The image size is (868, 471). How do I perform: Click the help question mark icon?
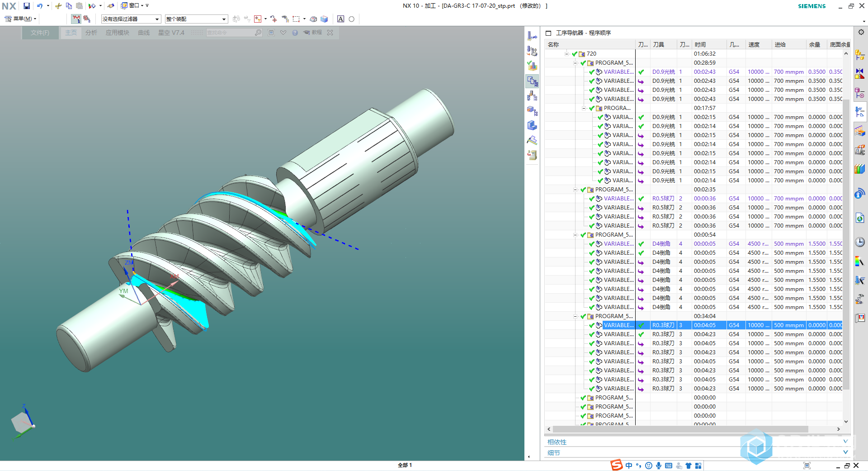295,33
